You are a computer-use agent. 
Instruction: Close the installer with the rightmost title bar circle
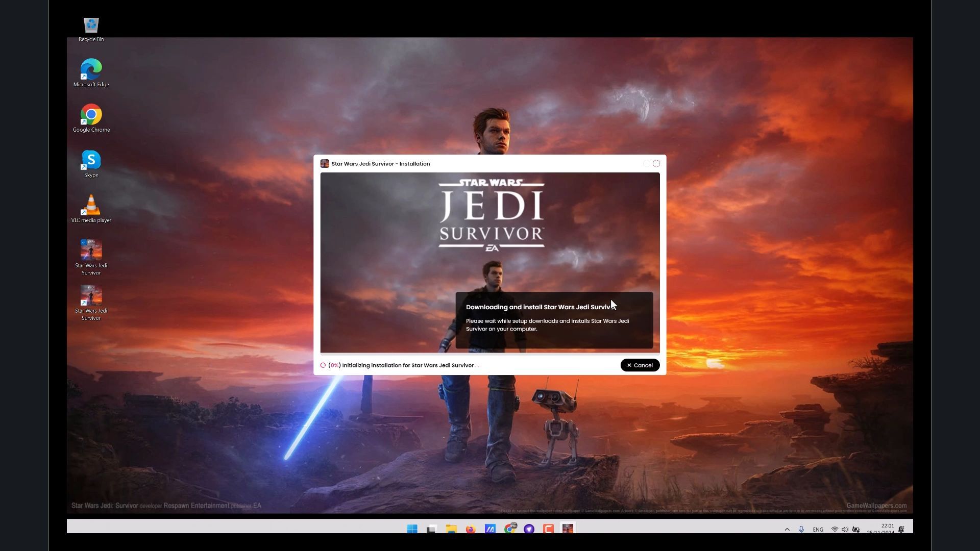tap(656, 164)
